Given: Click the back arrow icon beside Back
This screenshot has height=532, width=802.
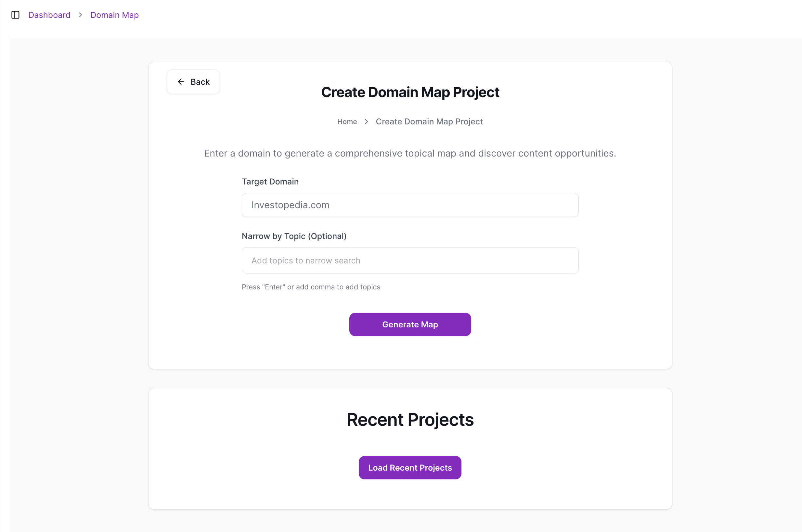Looking at the screenshot, I should 181,82.
